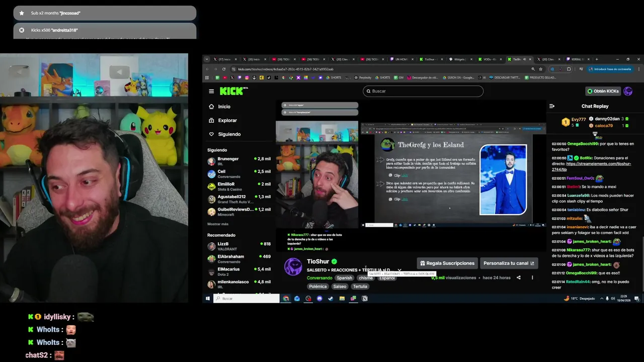Open Notion from the taskbar
644x362 pixels.
pyautogui.click(x=365, y=299)
